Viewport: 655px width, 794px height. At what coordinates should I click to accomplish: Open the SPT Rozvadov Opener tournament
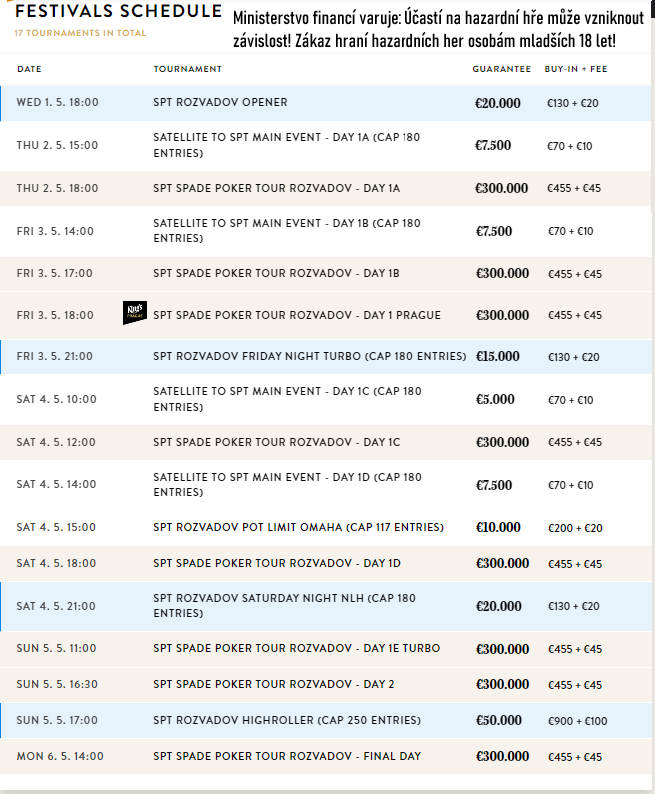(x=220, y=103)
